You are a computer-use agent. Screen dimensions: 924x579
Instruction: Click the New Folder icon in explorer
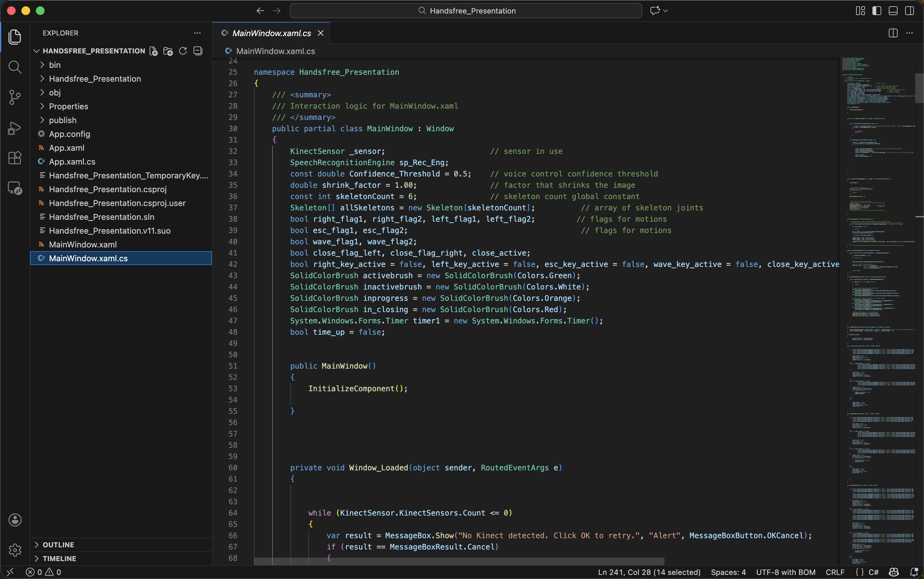pyautogui.click(x=168, y=51)
